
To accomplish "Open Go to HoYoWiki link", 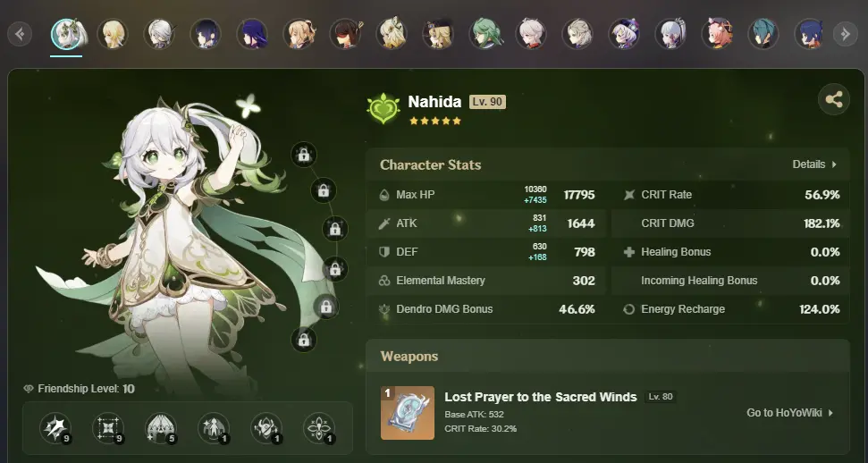I will point(790,413).
